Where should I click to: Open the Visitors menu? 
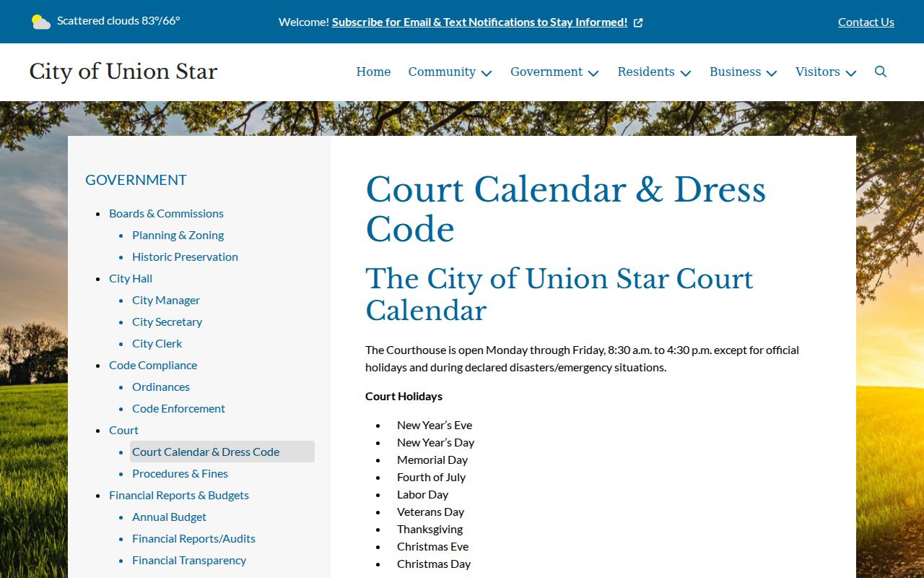click(x=818, y=72)
